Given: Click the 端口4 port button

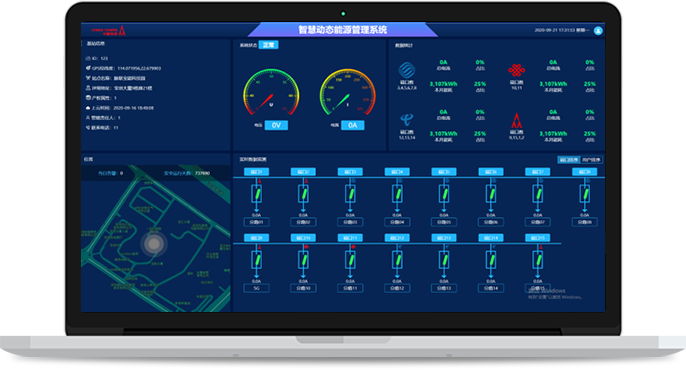Looking at the screenshot, I should pos(397,172).
